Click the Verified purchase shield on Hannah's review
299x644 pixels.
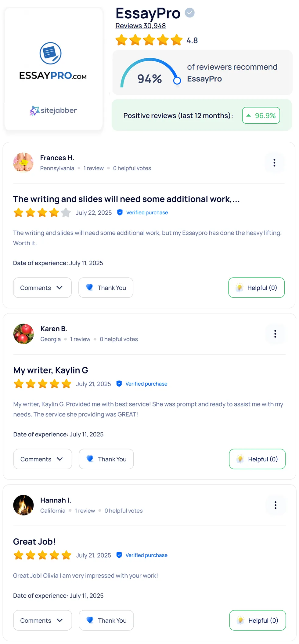coord(119,555)
